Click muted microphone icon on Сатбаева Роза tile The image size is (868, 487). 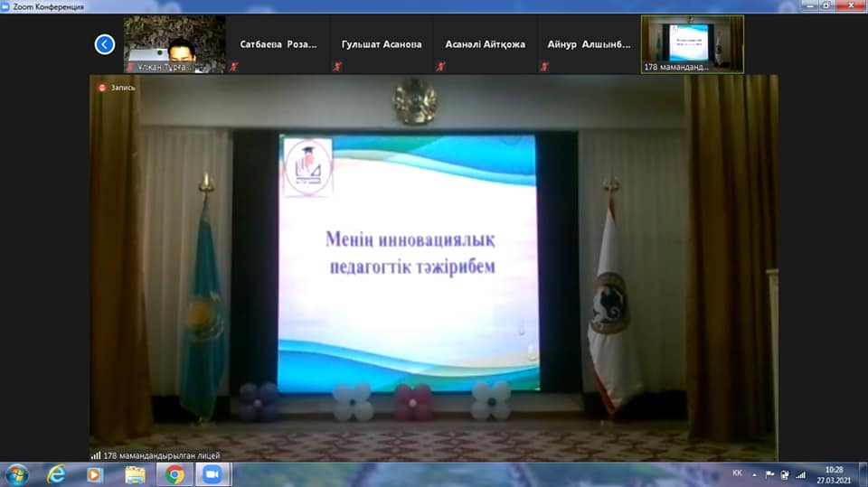[233, 66]
